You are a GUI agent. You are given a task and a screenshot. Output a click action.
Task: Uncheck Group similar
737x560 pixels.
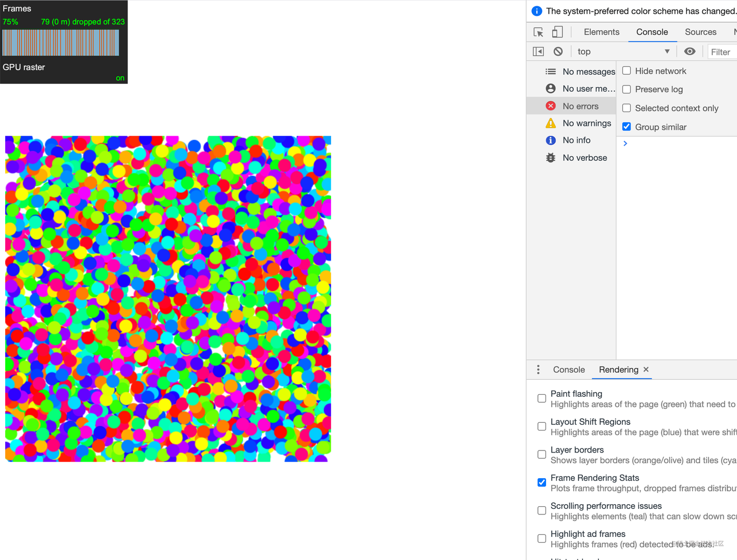(x=626, y=126)
